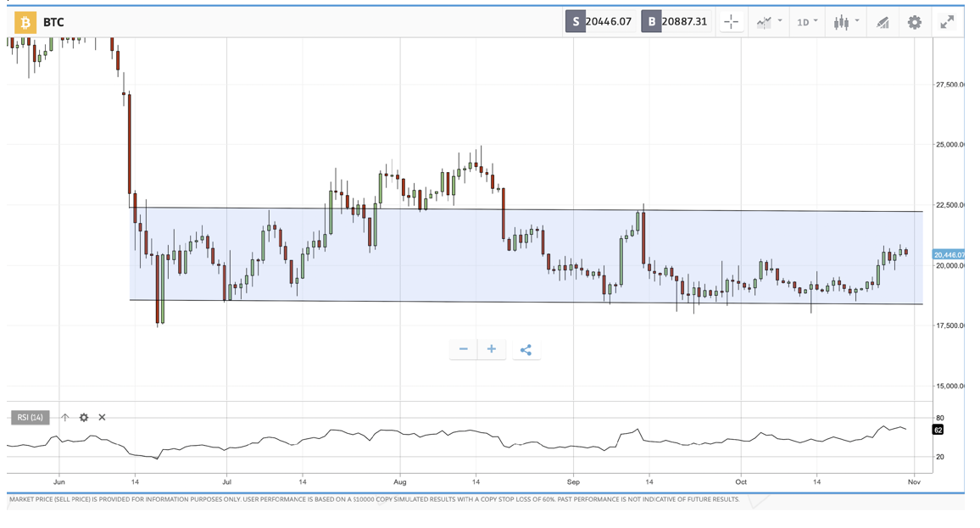Move RSI panel up with arrow
Image resolution: width=980 pixels, height=528 pixels.
[x=65, y=417]
